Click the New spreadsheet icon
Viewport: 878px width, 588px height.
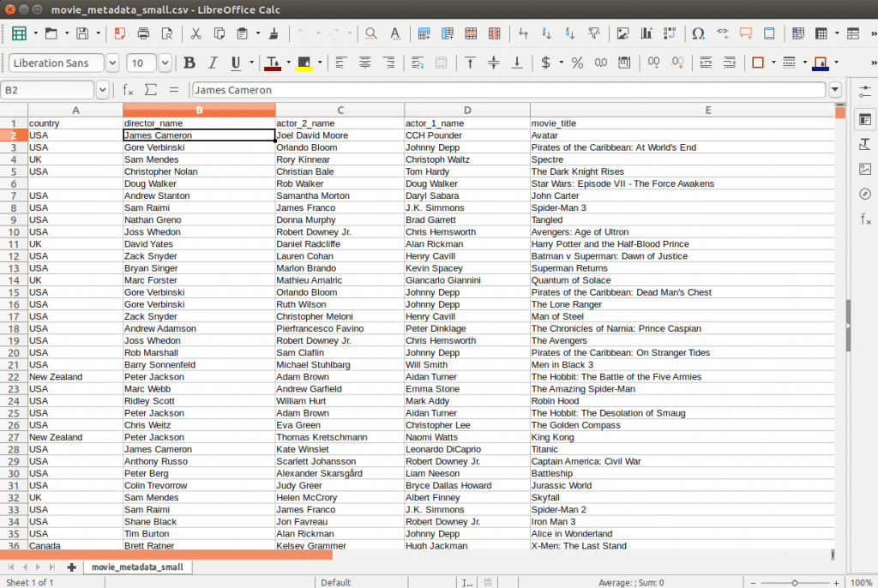coord(19,33)
